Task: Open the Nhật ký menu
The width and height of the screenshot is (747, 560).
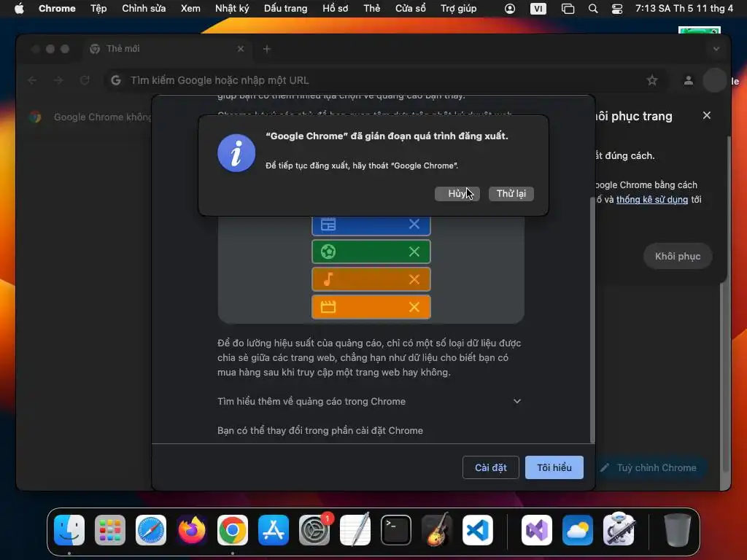Action: tap(232, 9)
